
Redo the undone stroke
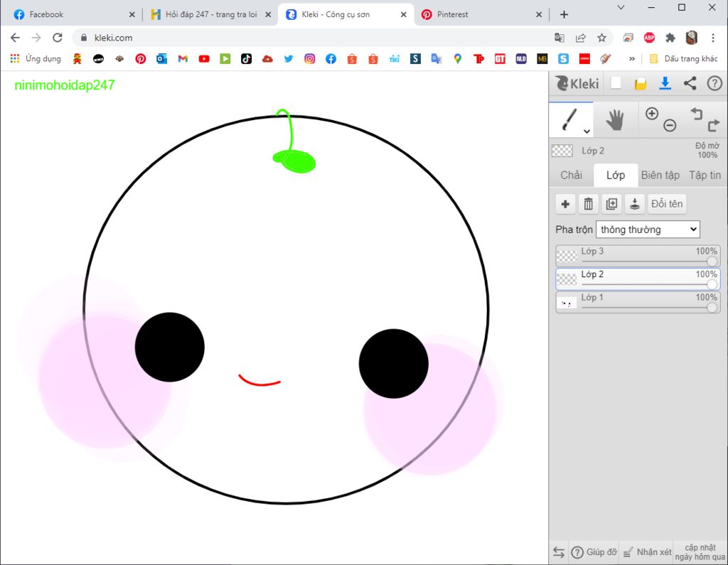pyautogui.click(x=713, y=125)
